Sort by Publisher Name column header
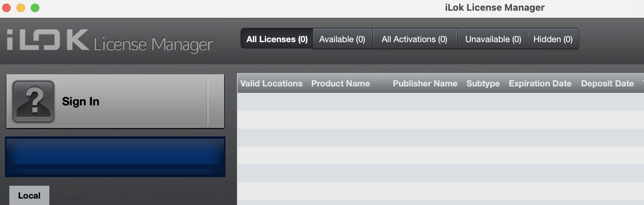This screenshot has height=205, width=644. tap(425, 84)
